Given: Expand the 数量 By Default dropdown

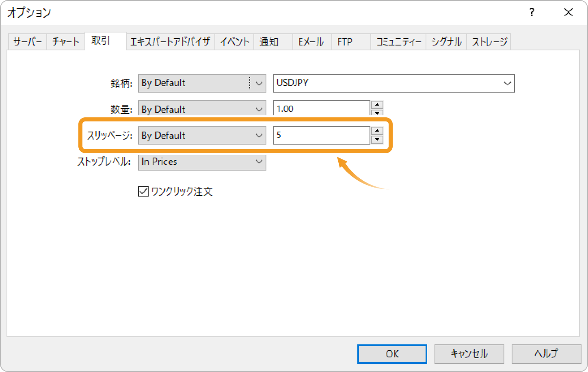Looking at the screenshot, I should (x=202, y=109).
